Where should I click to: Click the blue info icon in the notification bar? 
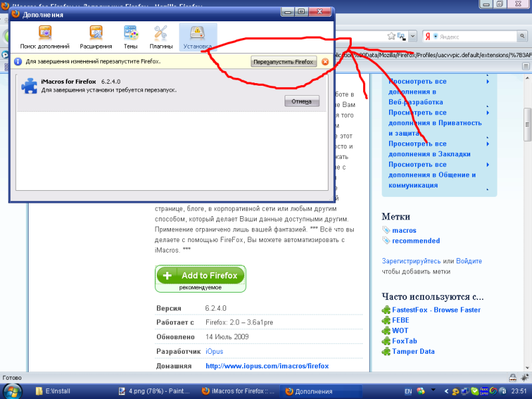tap(18, 62)
